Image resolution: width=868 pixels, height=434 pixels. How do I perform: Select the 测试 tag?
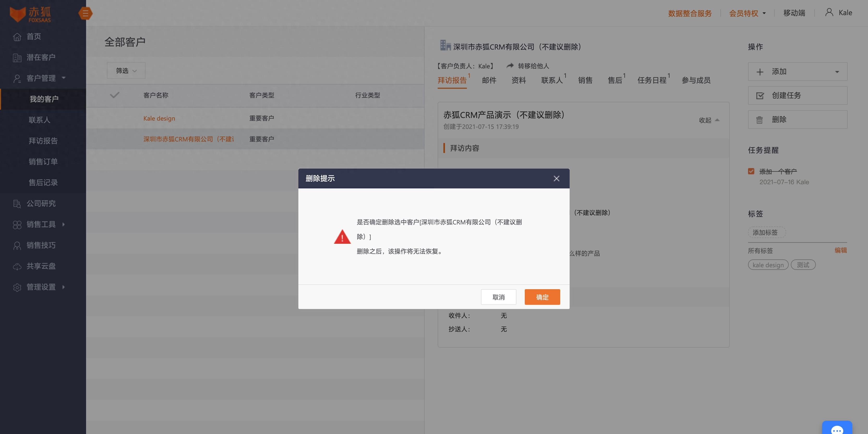tap(803, 265)
